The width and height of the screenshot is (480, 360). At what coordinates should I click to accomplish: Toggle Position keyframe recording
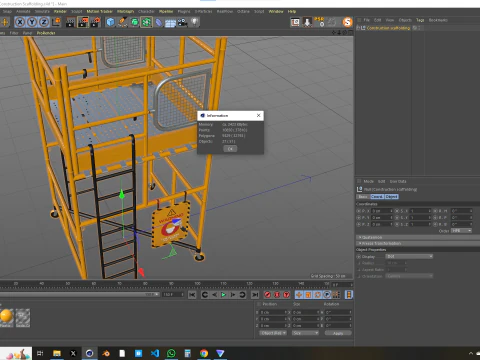click(299, 295)
